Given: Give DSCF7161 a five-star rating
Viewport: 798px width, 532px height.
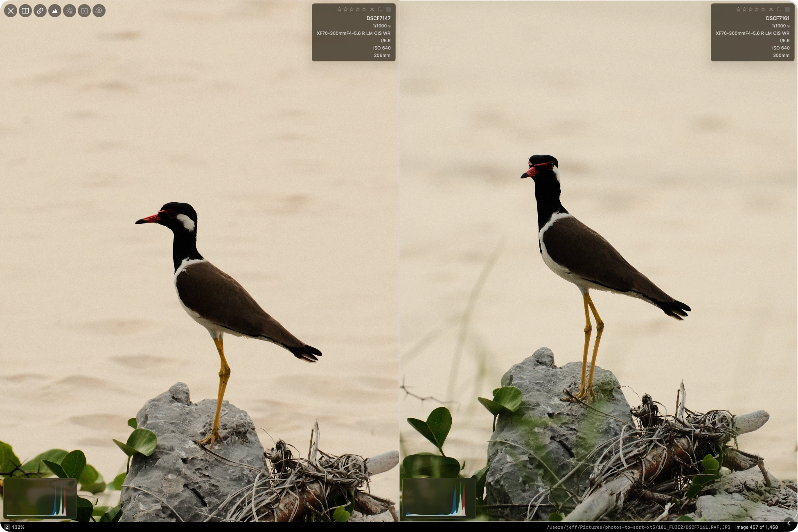Looking at the screenshot, I should point(763,9).
